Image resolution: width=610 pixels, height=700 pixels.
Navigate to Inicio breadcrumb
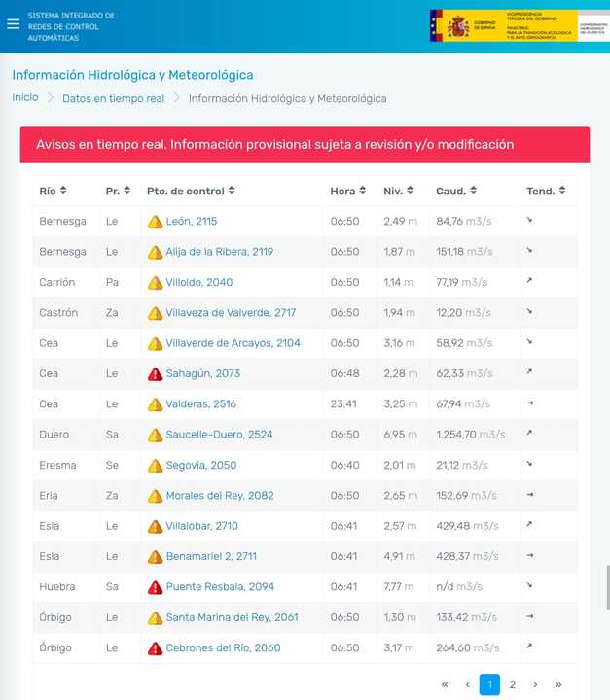coord(25,97)
